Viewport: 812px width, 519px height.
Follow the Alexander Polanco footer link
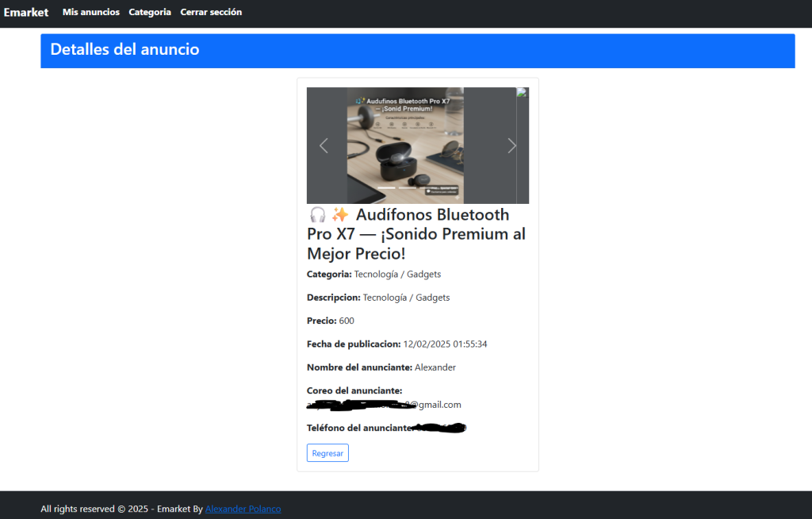tap(243, 509)
